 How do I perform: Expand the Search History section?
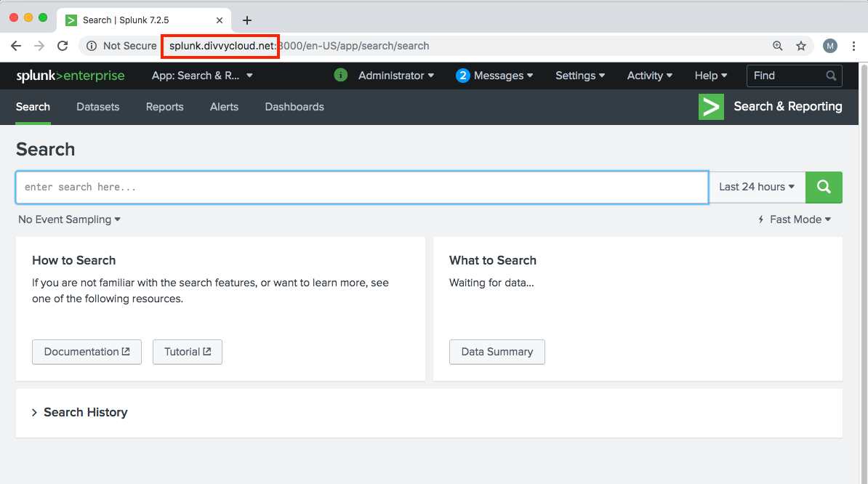(x=80, y=412)
